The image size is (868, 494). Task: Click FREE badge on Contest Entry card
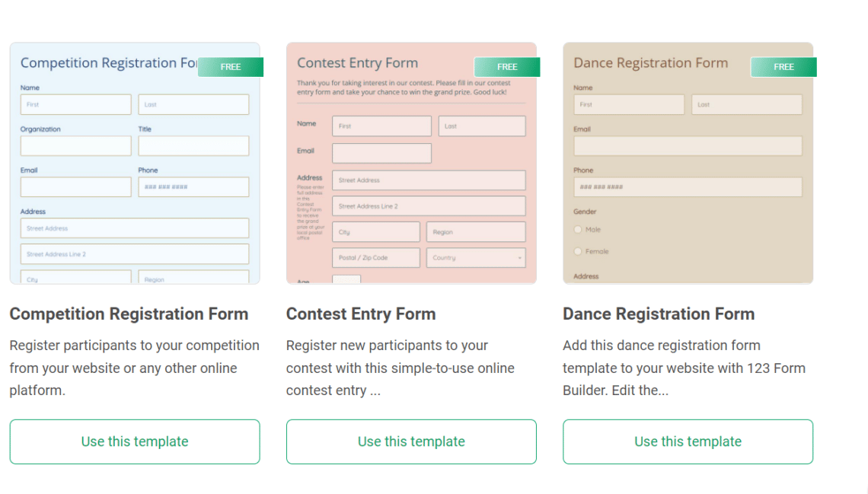[507, 67]
